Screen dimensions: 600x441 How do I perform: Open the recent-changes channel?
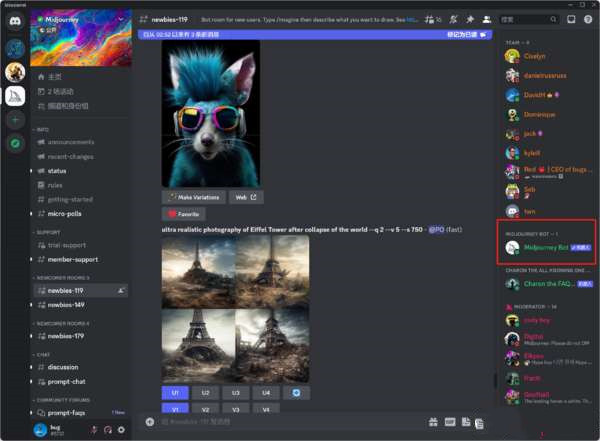click(x=81, y=157)
